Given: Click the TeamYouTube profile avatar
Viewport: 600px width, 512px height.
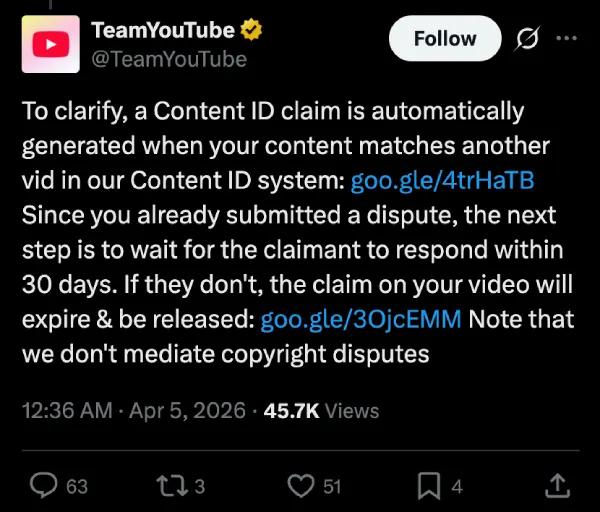Looking at the screenshot, I should click(47, 44).
